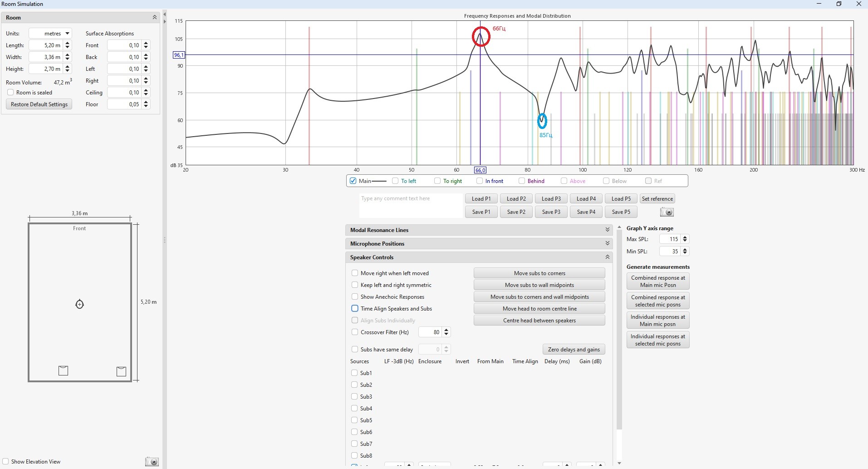Select the right speaker in room layout
This screenshot has height=469, width=868.
[121, 371]
